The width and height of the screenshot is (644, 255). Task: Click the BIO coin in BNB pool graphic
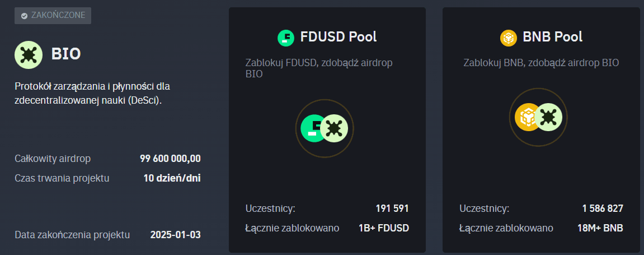548,117
